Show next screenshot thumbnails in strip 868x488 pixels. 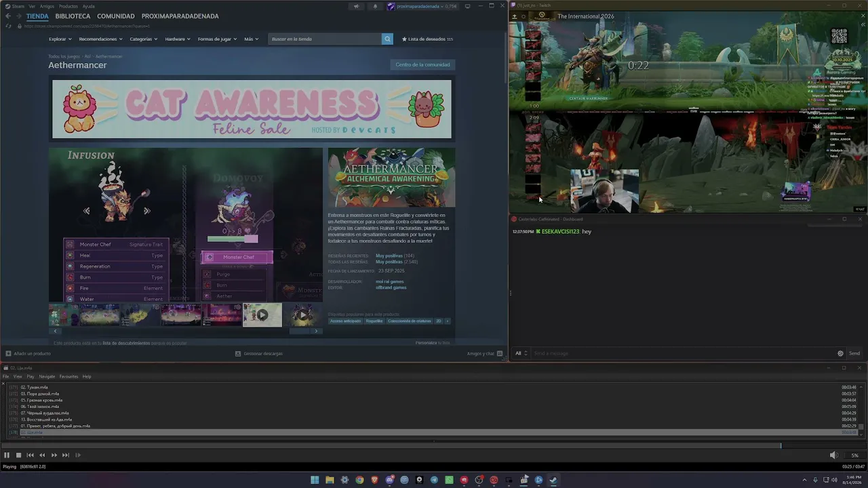316,331
